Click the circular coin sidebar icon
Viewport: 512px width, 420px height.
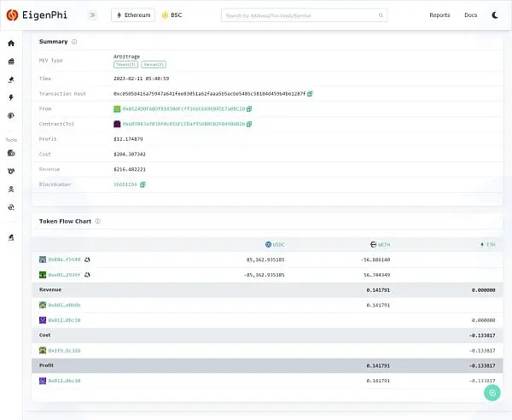pyautogui.click(x=11, y=115)
